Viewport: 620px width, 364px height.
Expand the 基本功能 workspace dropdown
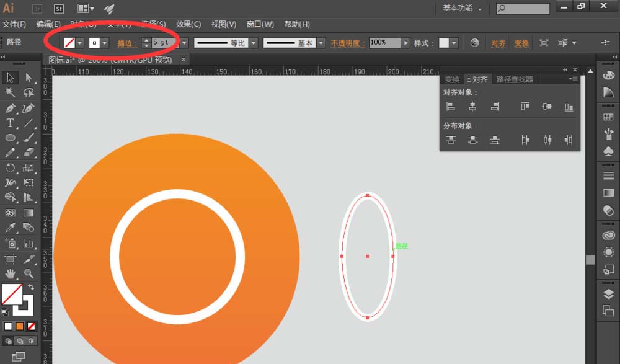pos(463,9)
